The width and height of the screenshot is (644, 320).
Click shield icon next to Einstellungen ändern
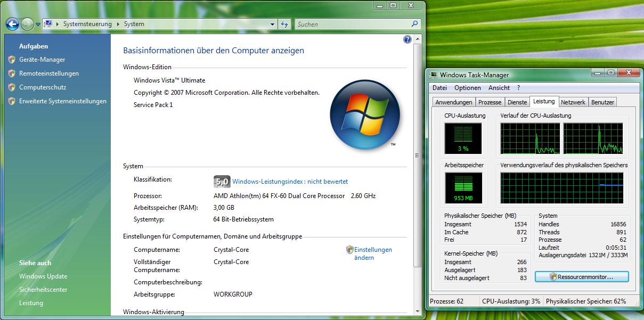(350, 250)
